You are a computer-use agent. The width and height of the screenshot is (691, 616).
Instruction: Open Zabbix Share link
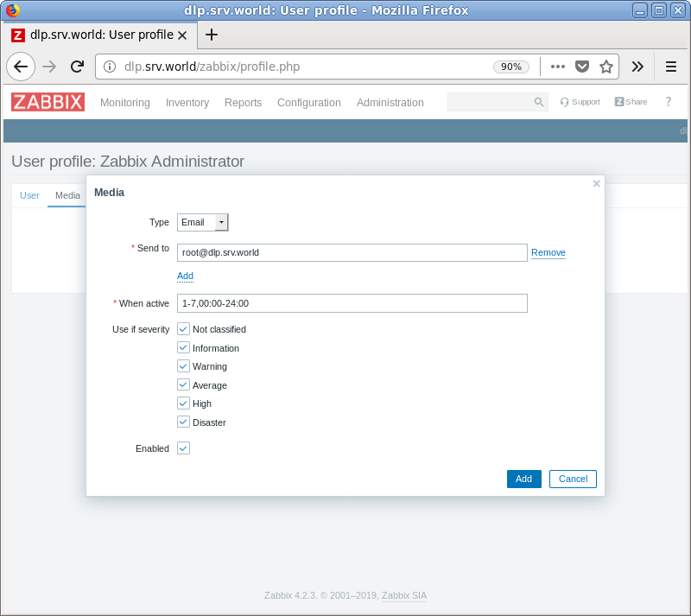coord(631,102)
